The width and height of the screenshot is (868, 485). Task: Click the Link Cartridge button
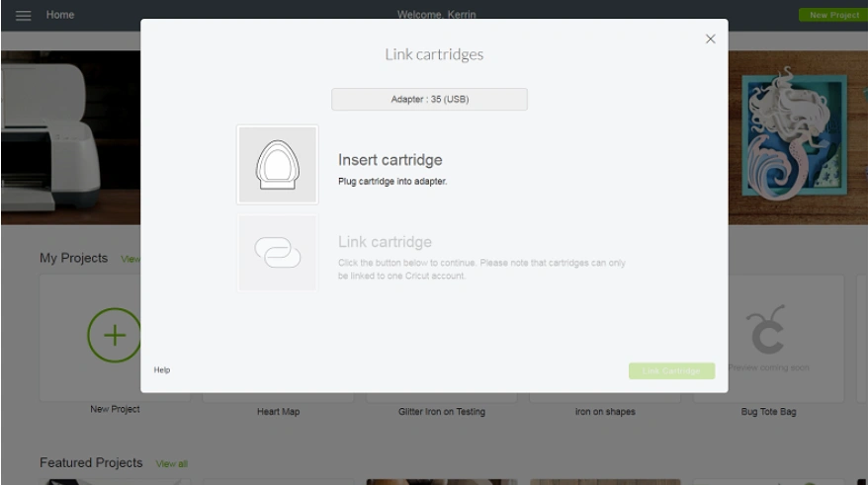click(671, 371)
